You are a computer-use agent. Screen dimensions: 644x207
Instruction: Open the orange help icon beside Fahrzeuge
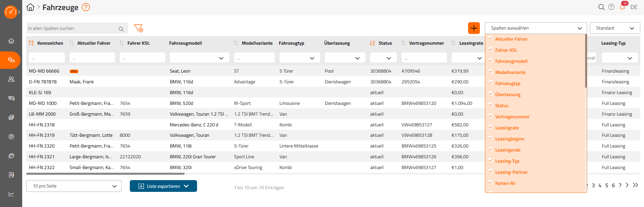click(x=86, y=7)
